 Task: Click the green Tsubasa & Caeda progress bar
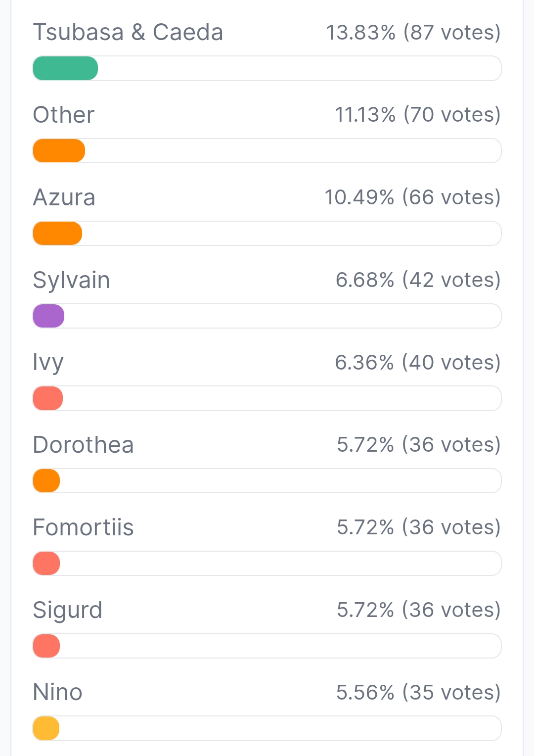point(65,68)
